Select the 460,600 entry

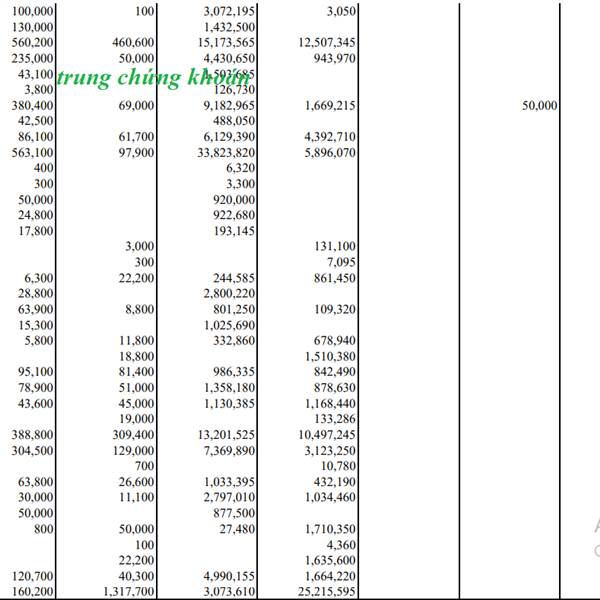[x=133, y=42]
